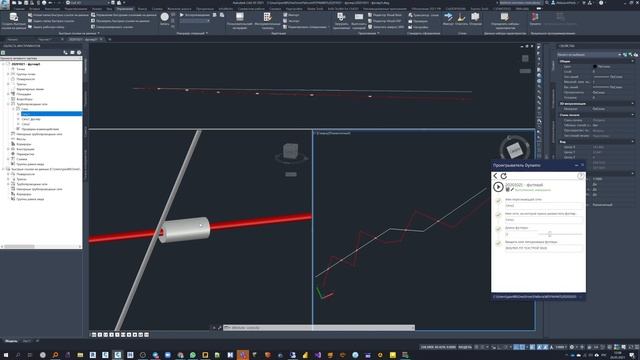The image size is (640, 360).
Task: Edit the bottom fitting name field
Action: pyautogui.click(x=544, y=248)
